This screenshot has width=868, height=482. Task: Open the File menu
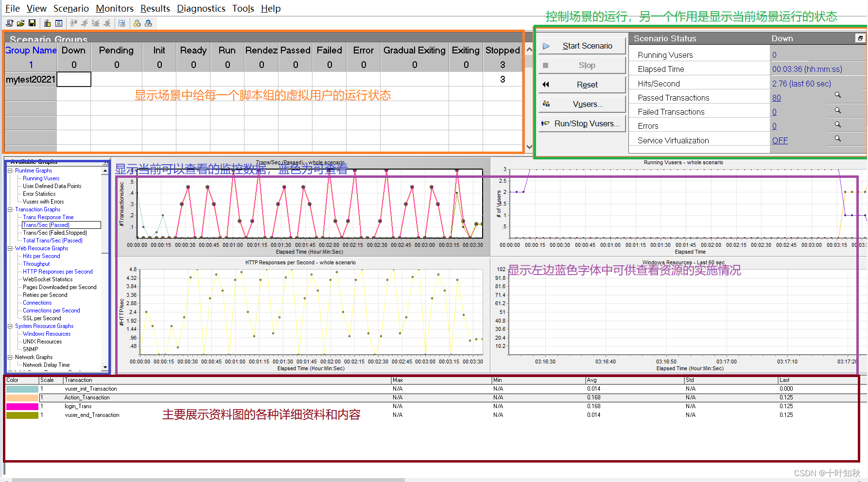tap(13, 8)
